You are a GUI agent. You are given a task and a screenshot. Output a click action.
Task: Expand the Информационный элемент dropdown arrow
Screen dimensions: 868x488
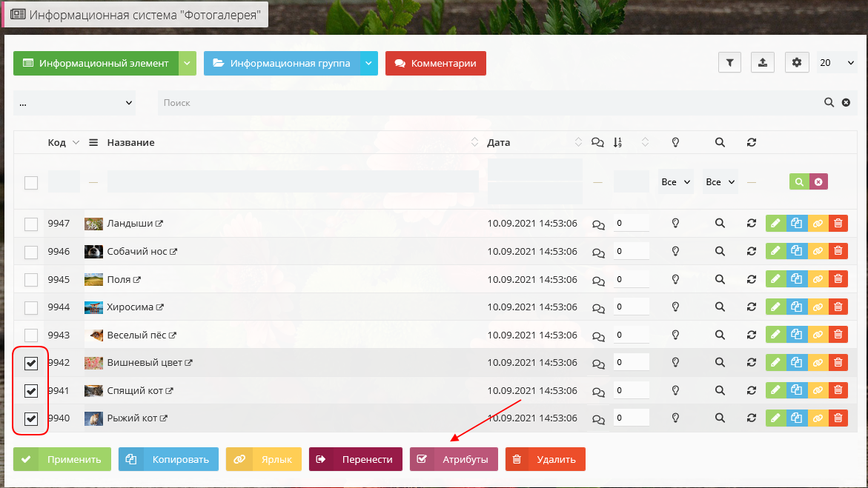(188, 64)
